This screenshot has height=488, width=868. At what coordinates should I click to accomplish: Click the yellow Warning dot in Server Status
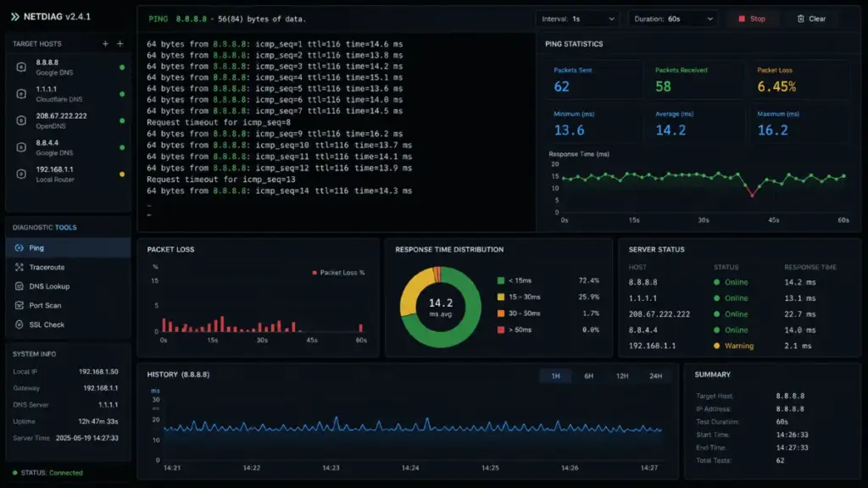[717, 346]
